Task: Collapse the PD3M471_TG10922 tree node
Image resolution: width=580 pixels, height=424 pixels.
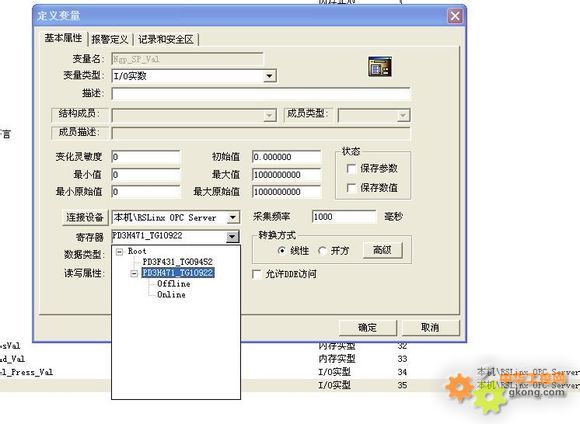Action: (134, 273)
